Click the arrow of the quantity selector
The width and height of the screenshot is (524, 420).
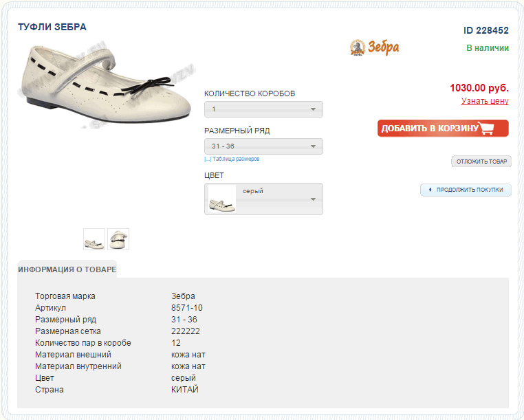[x=313, y=109]
